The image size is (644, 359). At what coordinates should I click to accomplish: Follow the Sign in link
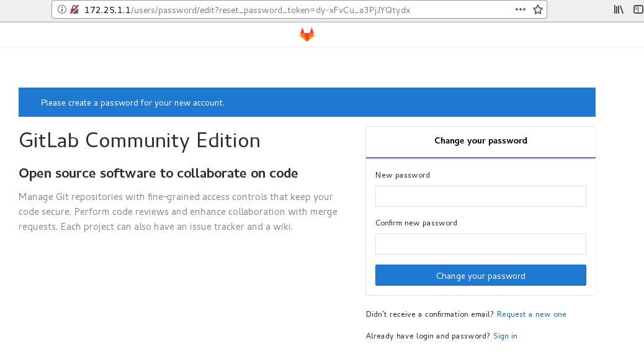point(505,336)
